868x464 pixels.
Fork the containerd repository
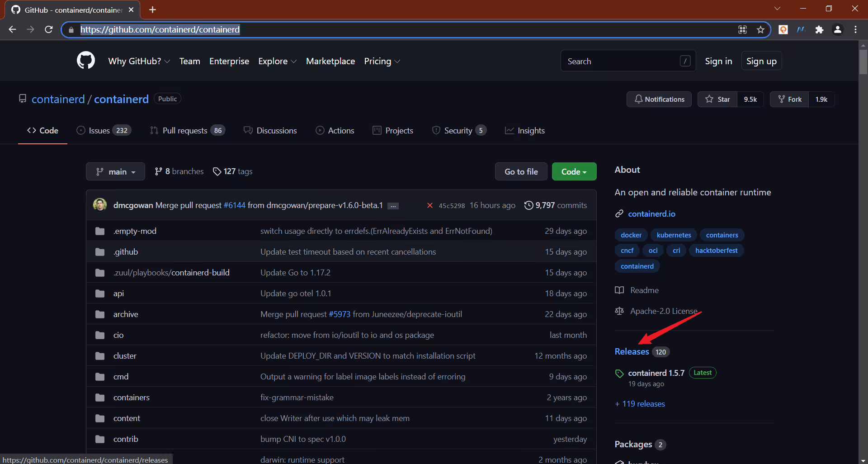click(789, 99)
